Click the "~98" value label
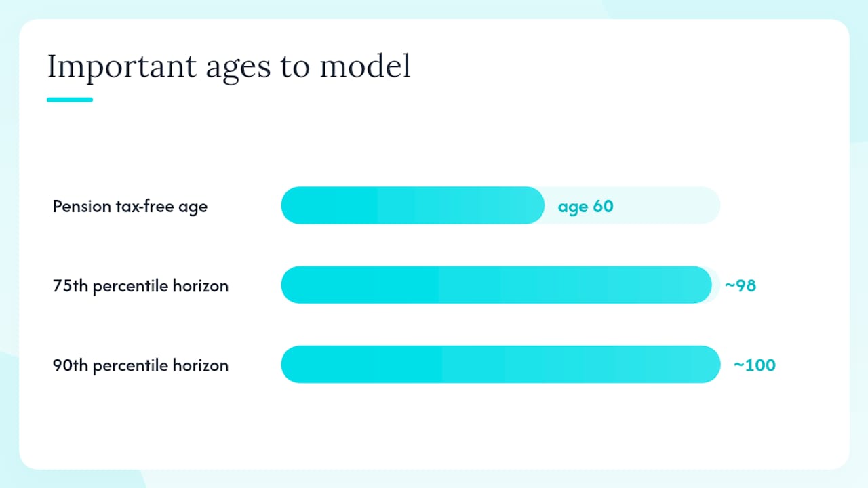Screen dimensions: 868x488 tap(741, 285)
